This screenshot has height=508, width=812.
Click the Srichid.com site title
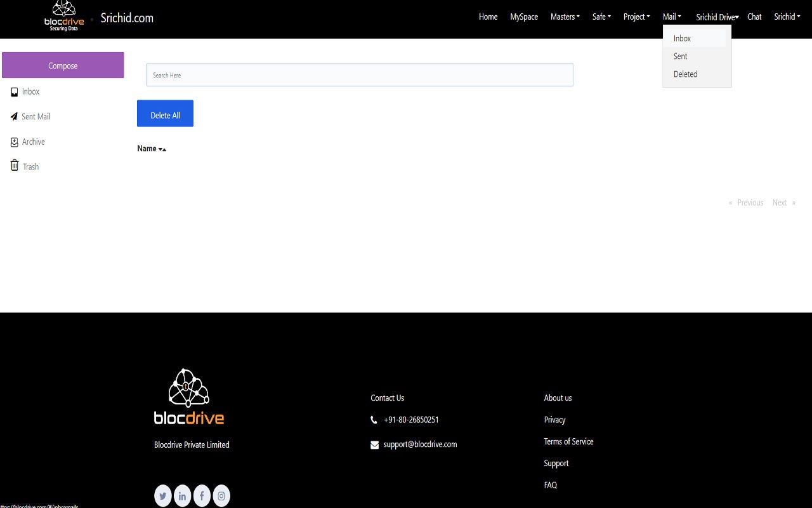(127, 18)
